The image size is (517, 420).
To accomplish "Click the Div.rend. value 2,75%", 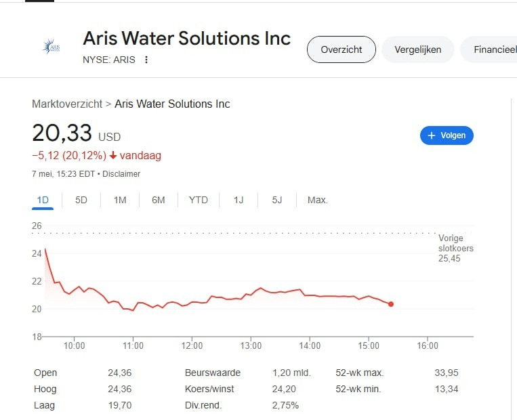I will pyautogui.click(x=285, y=405).
